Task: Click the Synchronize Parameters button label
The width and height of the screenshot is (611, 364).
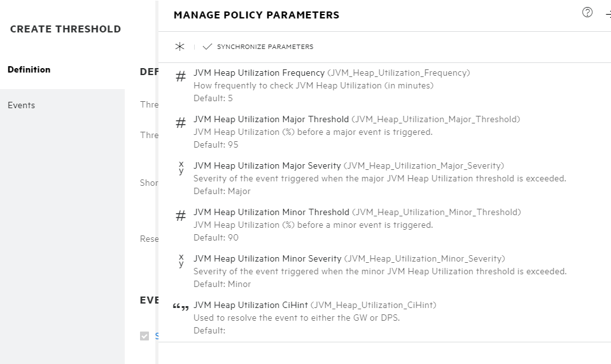Action: pyautogui.click(x=265, y=47)
